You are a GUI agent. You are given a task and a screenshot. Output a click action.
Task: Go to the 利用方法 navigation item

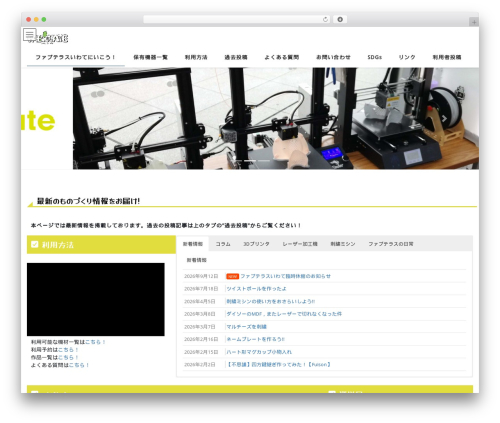coord(196,57)
